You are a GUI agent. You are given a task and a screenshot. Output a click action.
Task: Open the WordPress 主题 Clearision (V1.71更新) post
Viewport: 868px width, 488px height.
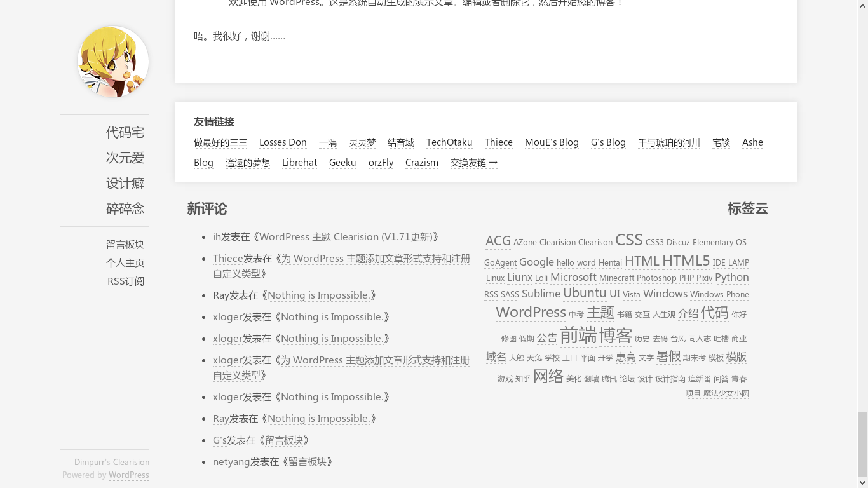[346, 237]
